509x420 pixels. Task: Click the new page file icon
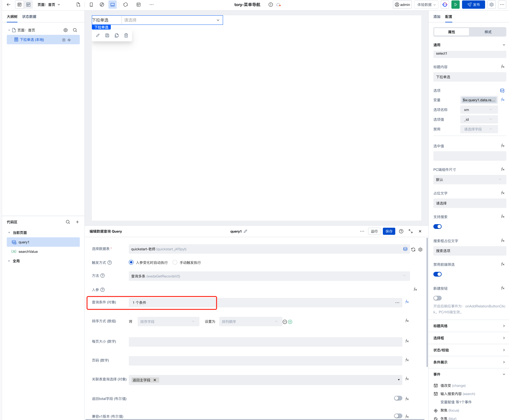tap(78, 5)
